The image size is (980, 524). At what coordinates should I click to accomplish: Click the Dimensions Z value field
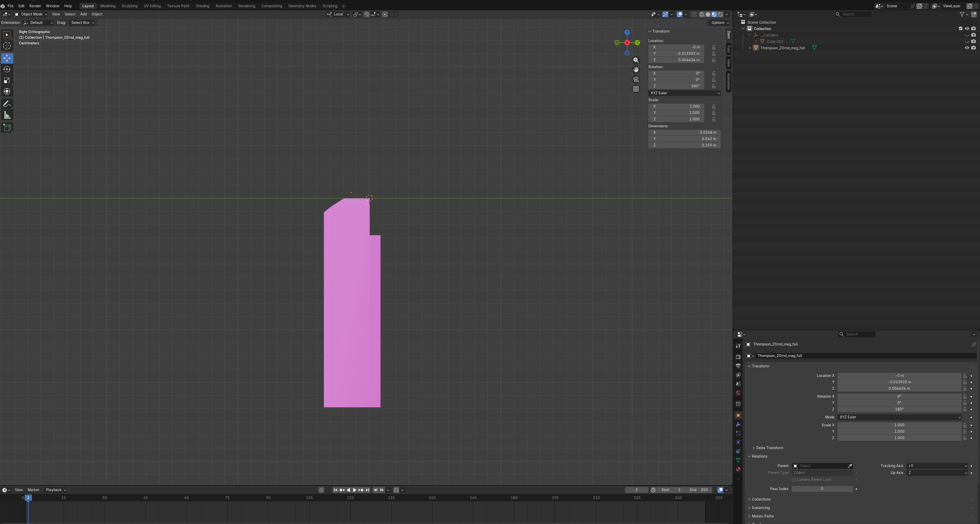(684, 145)
